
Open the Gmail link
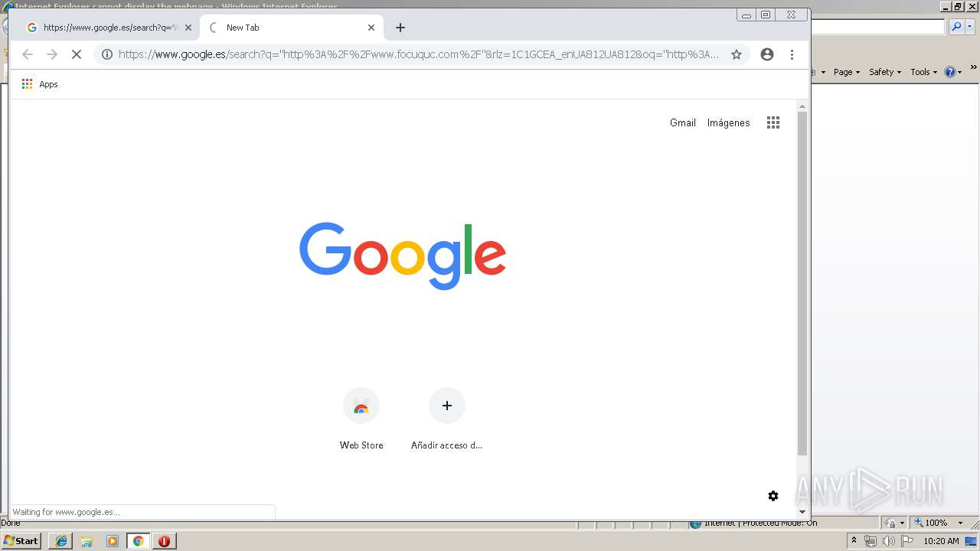[x=683, y=122]
